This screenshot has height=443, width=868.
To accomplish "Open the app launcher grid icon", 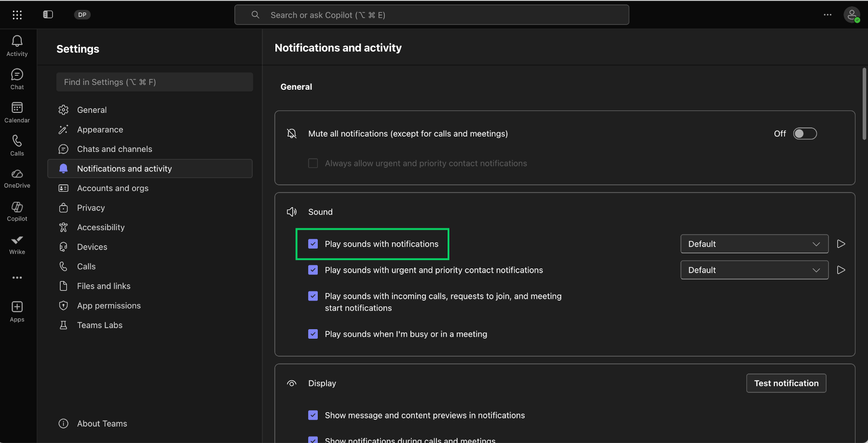I will pos(17,15).
